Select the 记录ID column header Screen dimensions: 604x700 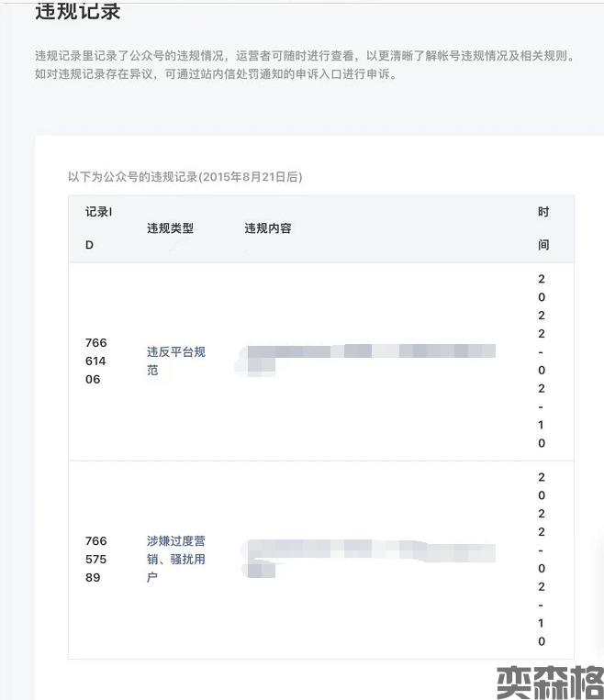point(98,228)
